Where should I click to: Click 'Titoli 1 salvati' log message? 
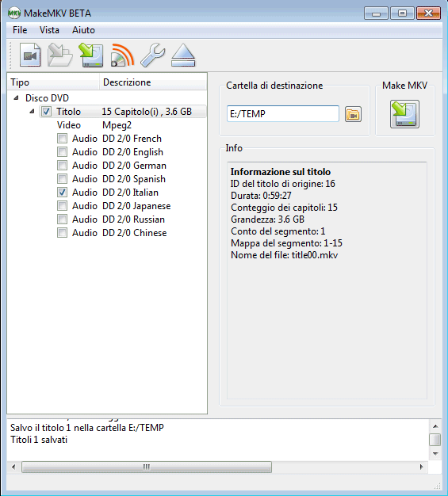coord(39,440)
